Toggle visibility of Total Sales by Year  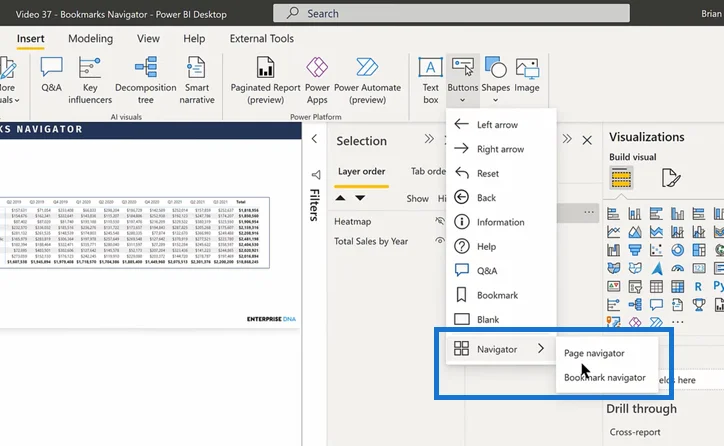tap(440, 241)
